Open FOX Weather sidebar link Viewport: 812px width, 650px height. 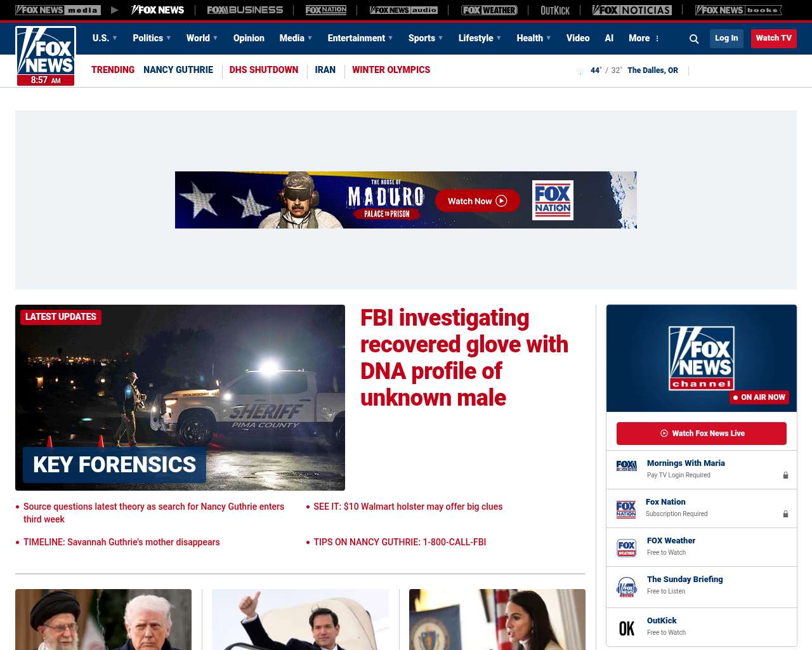[x=671, y=541]
